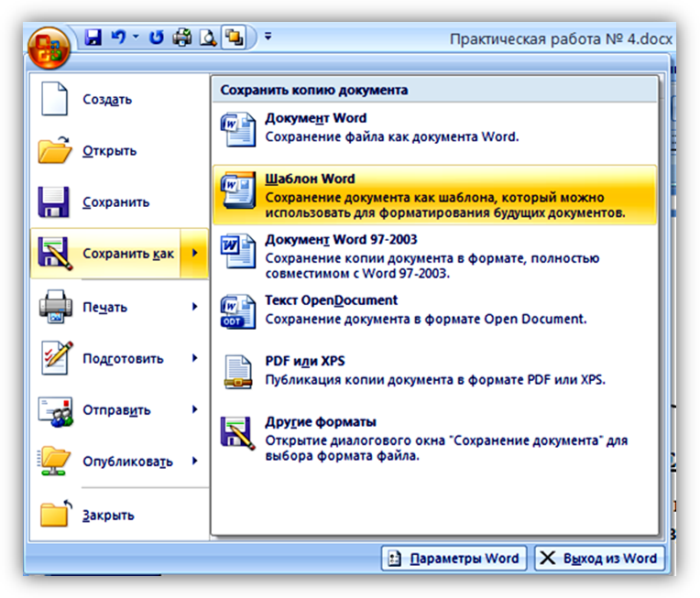Click the Quick Print printer icon
700x598 pixels.
pyautogui.click(x=182, y=37)
